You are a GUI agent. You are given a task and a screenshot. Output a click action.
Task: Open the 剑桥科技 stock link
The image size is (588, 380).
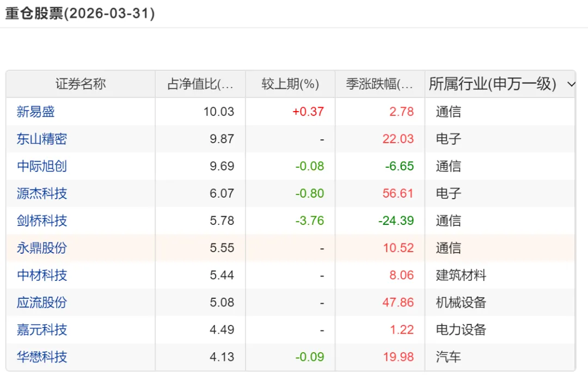pos(41,220)
